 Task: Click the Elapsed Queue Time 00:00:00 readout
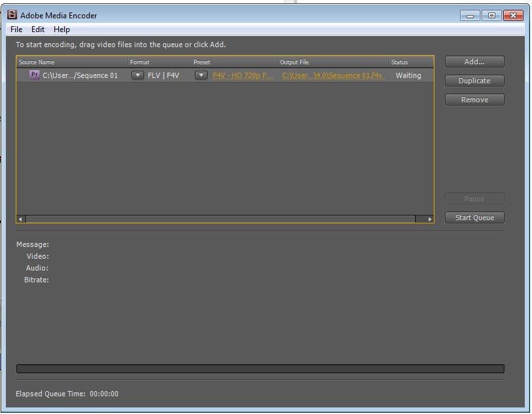[x=67, y=394]
